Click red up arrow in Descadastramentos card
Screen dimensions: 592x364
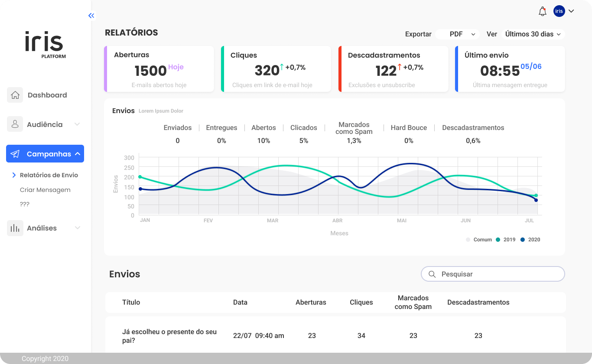coord(400,67)
